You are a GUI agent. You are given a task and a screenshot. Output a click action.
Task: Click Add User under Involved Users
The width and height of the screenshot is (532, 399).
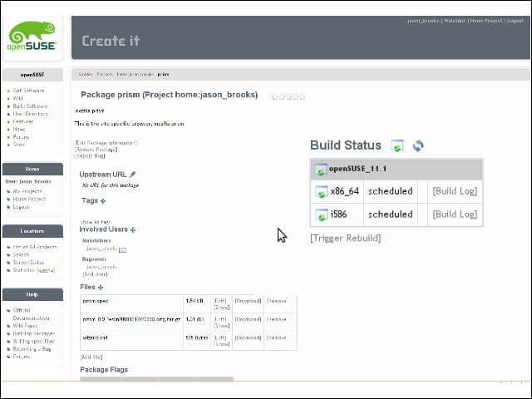pos(95,274)
